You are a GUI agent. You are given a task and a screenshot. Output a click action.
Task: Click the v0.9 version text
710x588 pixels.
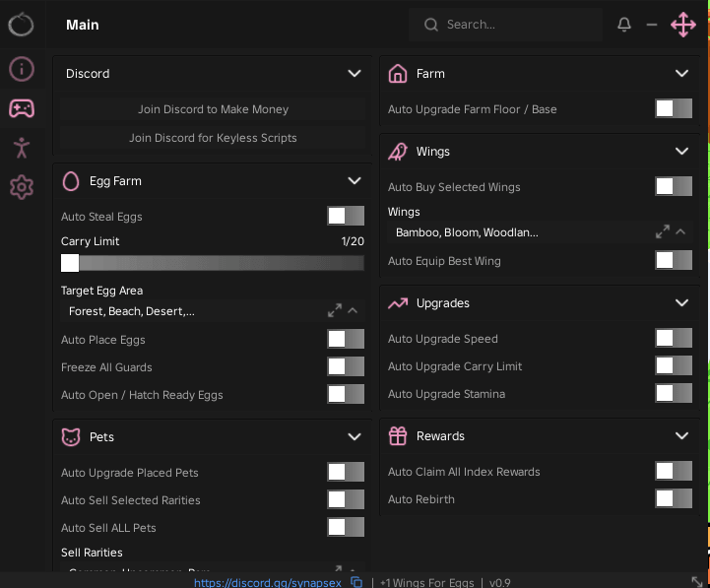[500, 582]
